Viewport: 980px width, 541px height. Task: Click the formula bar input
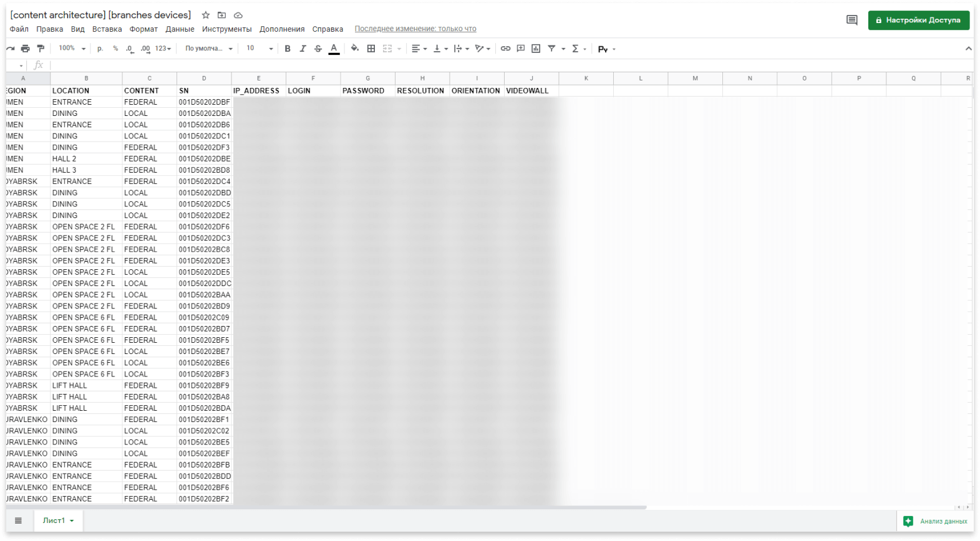tap(512, 65)
